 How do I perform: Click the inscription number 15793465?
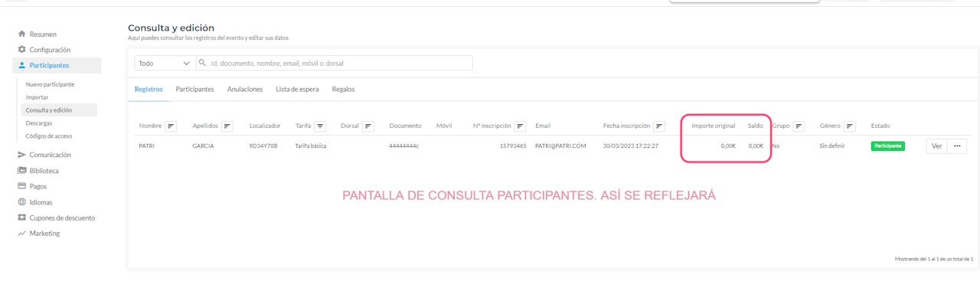[x=513, y=146]
